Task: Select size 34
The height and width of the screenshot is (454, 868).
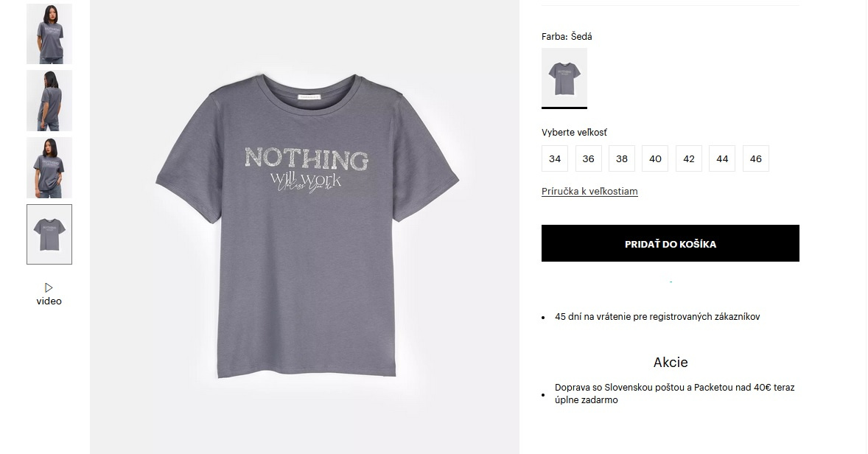Action: 555,158
